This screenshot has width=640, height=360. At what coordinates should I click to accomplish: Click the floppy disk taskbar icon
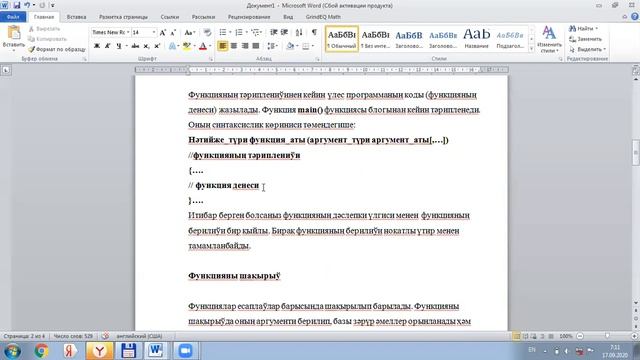click(128, 351)
